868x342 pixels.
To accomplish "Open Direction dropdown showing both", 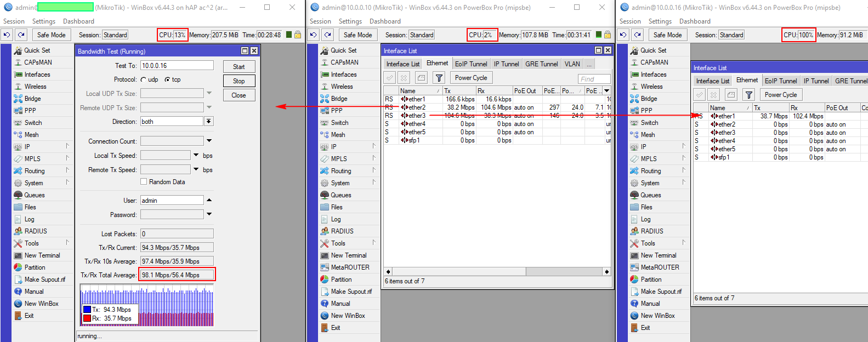I will pyautogui.click(x=209, y=121).
